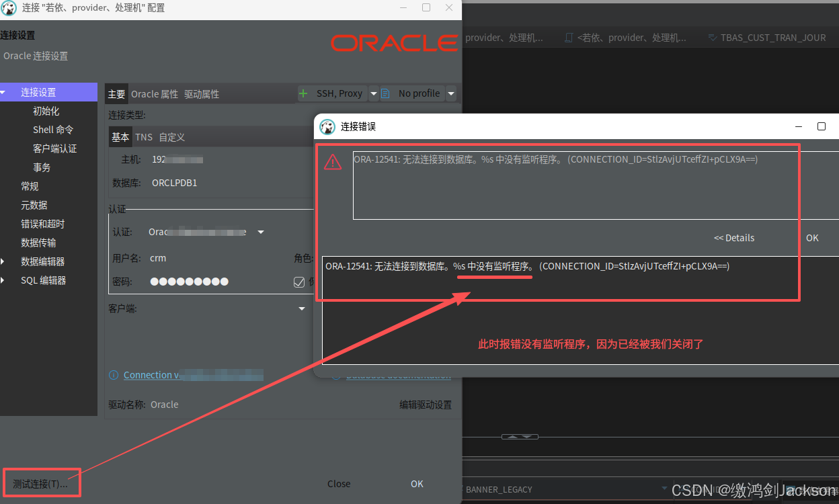Screen dimensions: 839x504
Task: Click the 测试连接(T)... button
Action: pyautogui.click(x=40, y=484)
